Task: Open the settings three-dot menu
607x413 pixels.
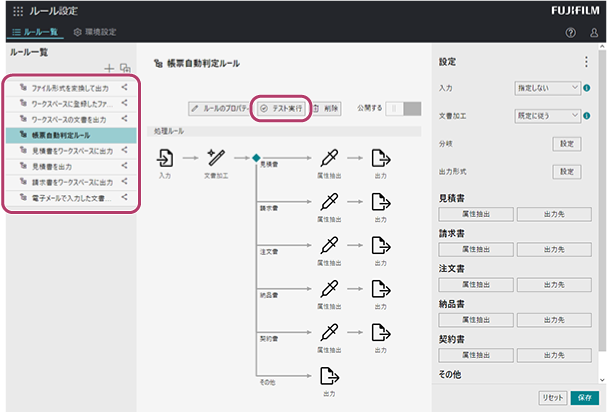Action: pyautogui.click(x=586, y=62)
